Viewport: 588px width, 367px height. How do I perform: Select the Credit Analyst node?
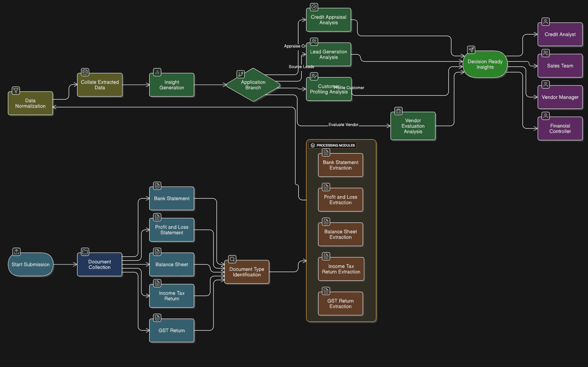coord(560,35)
